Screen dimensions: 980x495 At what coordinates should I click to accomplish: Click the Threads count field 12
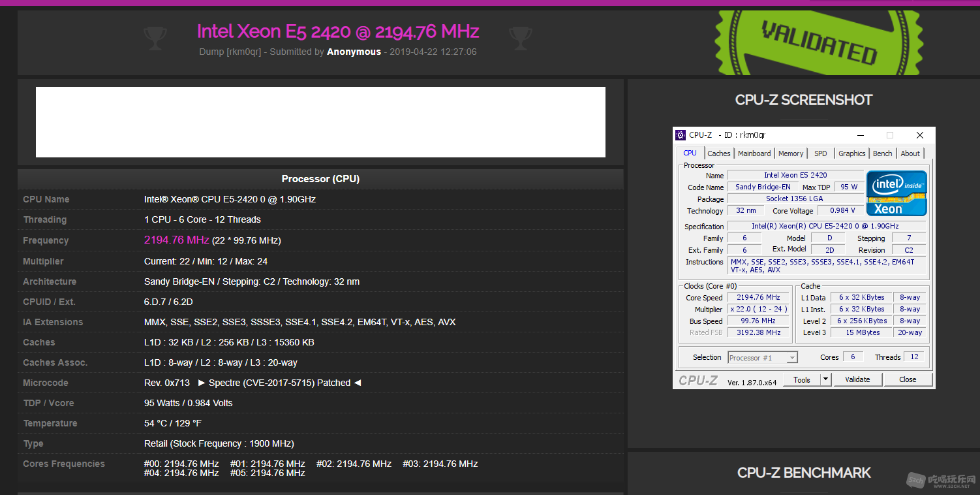tap(914, 357)
